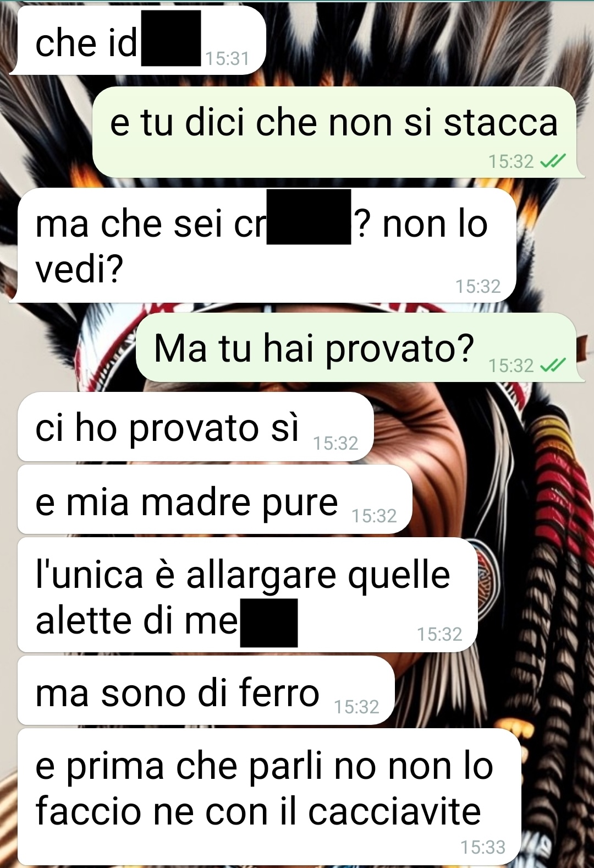Tap the 15:32 time under 'non lo vedi?'

coord(478,286)
